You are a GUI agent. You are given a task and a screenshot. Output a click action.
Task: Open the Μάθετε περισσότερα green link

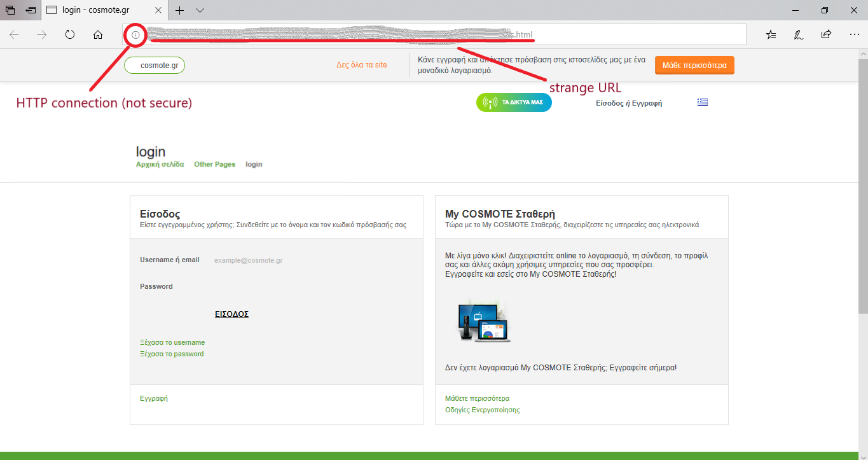pos(477,398)
